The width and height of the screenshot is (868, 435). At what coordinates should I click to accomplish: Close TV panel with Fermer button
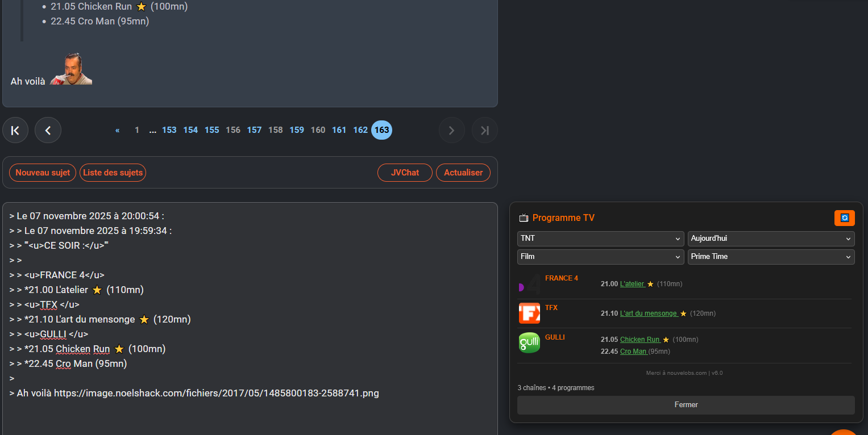point(686,405)
